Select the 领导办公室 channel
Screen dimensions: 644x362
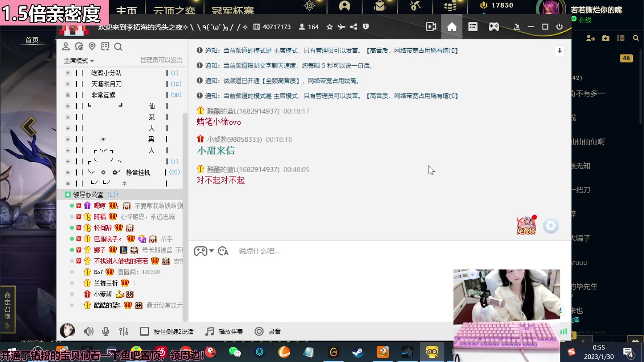(88, 194)
